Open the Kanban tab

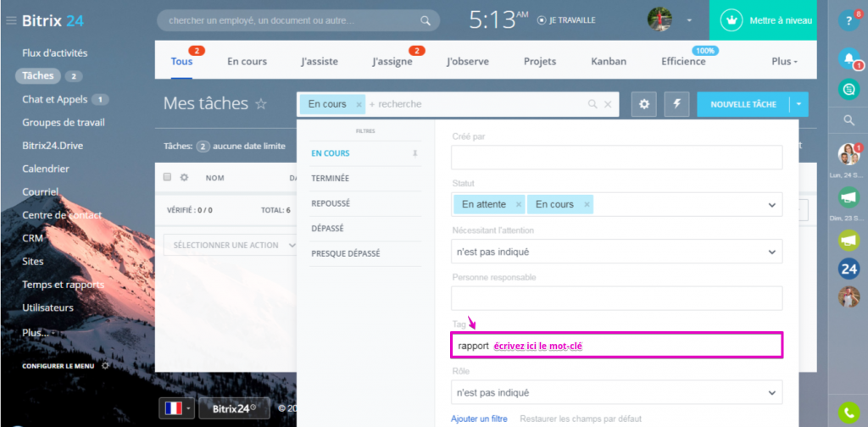(x=609, y=61)
